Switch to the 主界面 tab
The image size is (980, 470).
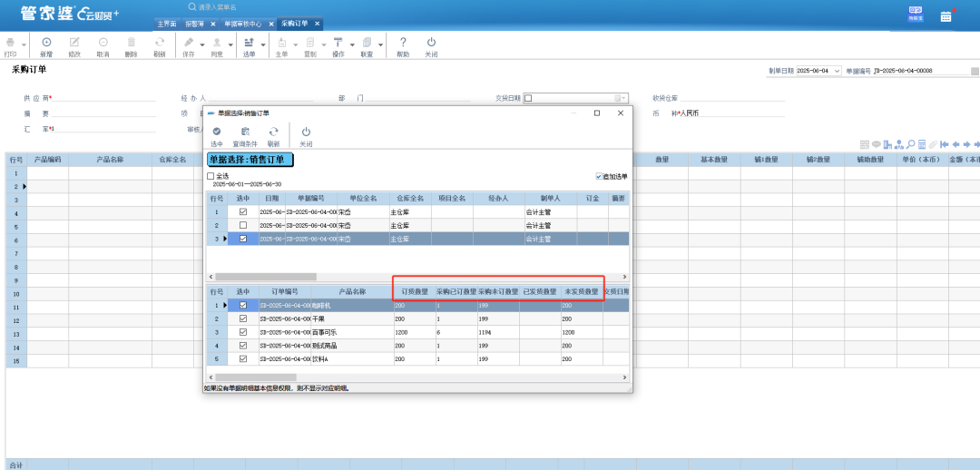click(x=166, y=24)
